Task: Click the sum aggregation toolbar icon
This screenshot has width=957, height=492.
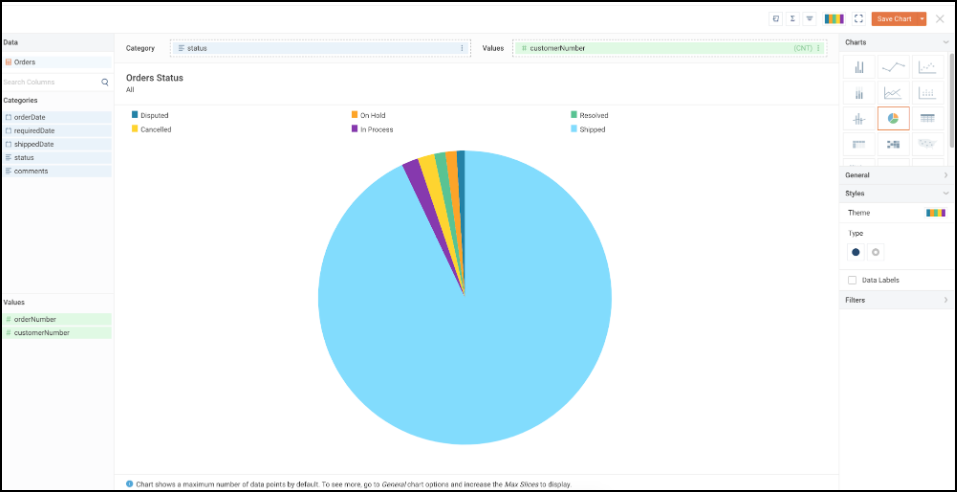Action: (792, 19)
